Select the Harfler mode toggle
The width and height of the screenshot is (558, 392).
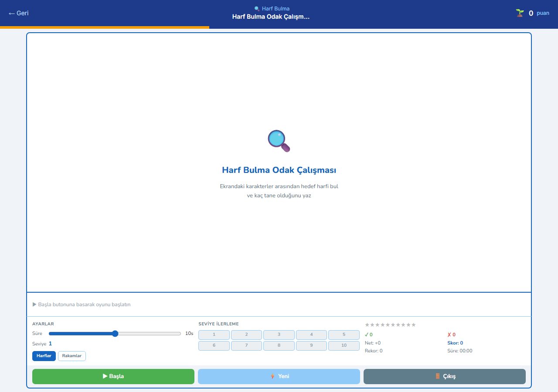pyautogui.click(x=44, y=356)
